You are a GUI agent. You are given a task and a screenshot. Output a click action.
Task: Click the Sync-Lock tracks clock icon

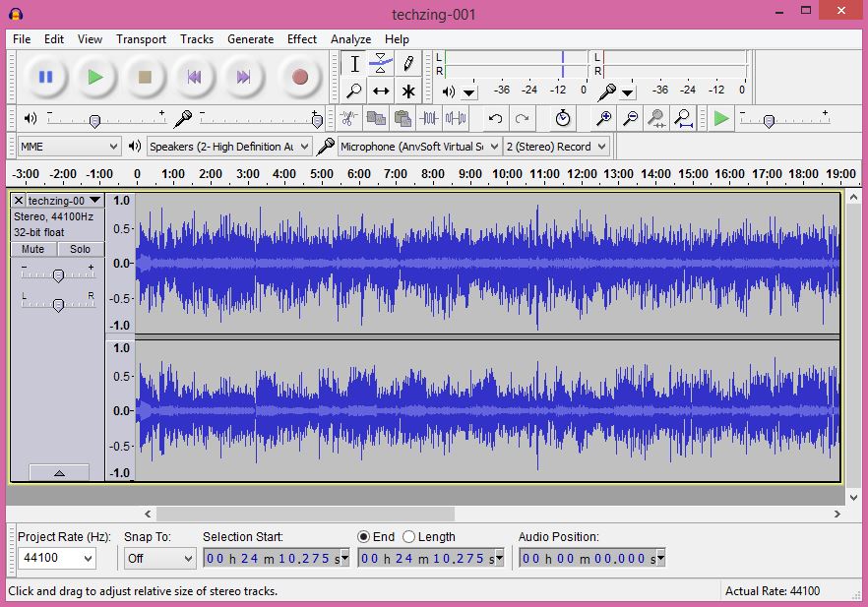(563, 118)
